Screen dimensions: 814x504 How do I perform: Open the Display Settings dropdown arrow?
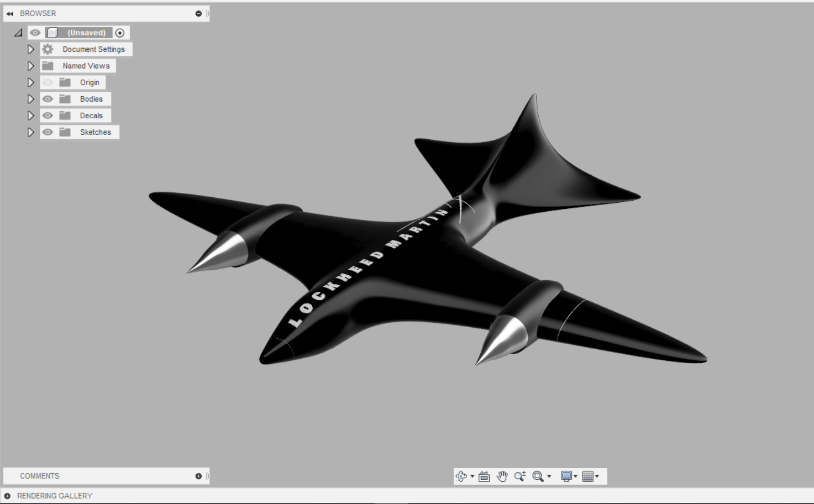575,476
